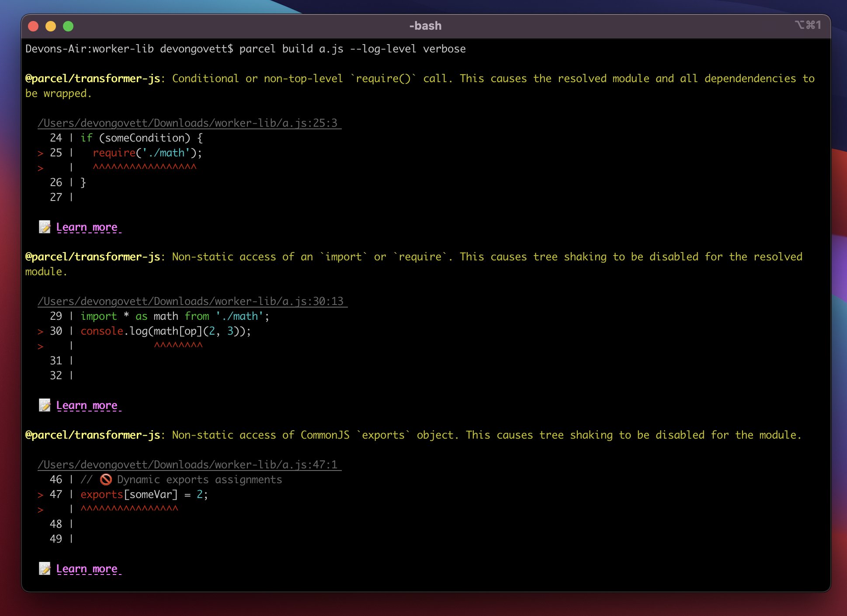
Task: Click the notepad icon before the last Learn more link
Action: tap(45, 568)
